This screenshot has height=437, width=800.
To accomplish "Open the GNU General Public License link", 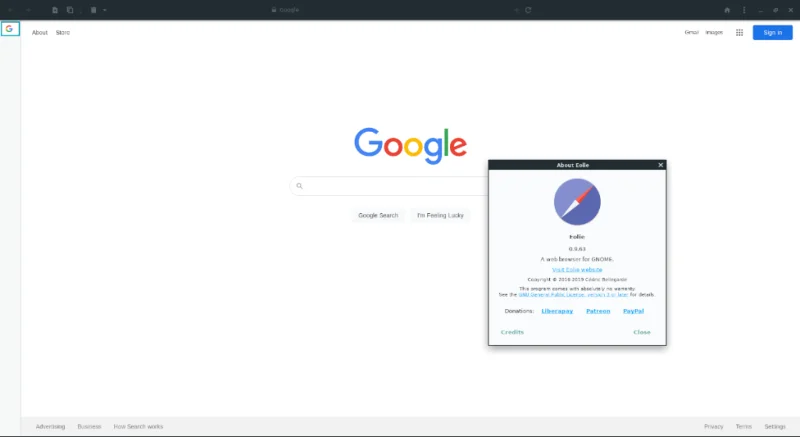I will tap(573, 295).
